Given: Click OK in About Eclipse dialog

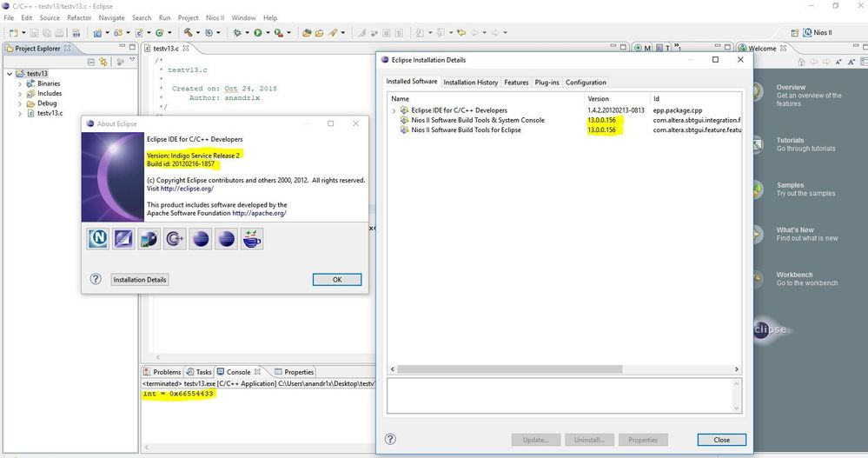Looking at the screenshot, I should pos(336,279).
